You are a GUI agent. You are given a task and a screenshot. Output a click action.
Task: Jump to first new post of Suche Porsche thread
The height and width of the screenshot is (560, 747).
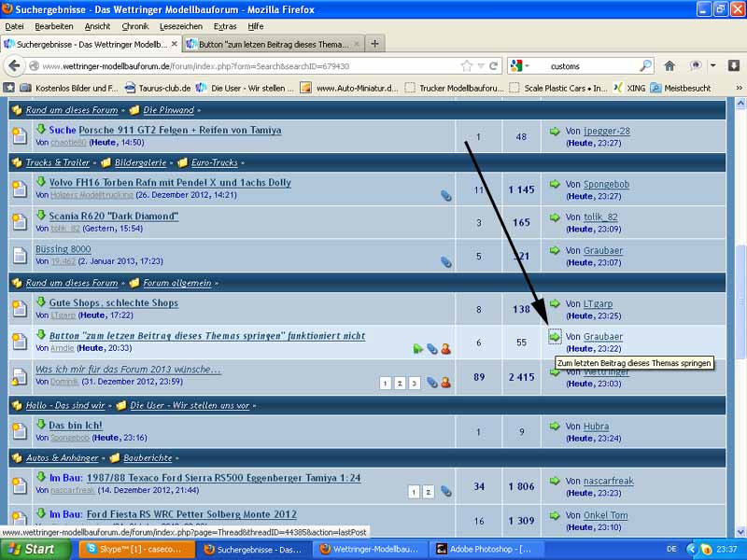pyautogui.click(x=41, y=129)
